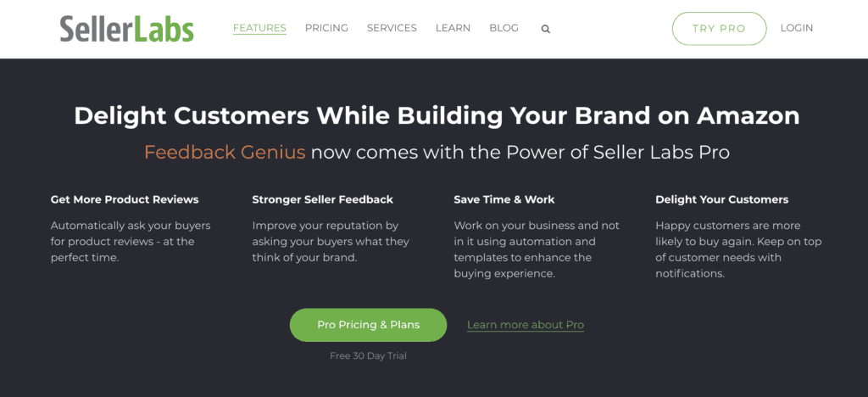Visit the Blog from the navbar
Screen dimensions: 868x397
pyautogui.click(x=504, y=28)
